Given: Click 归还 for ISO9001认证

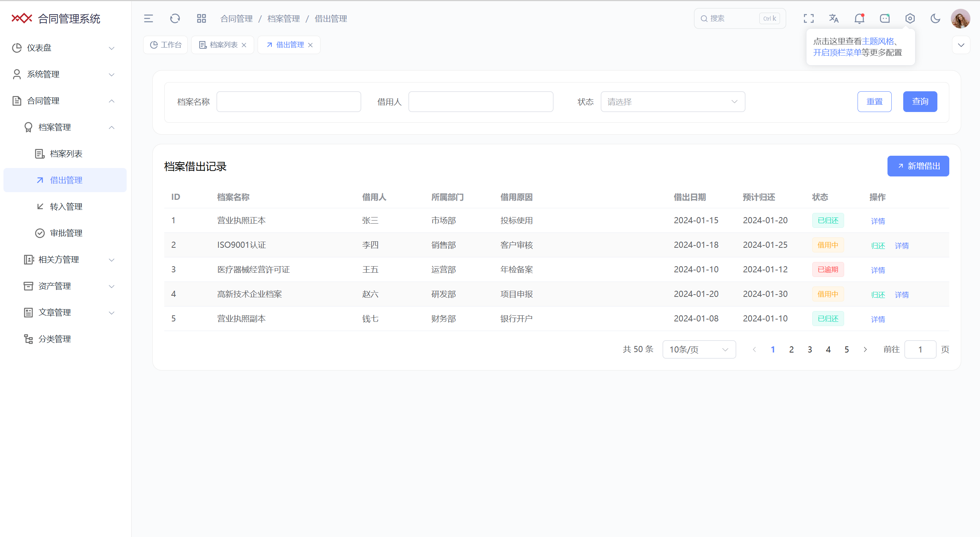Looking at the screenshot, I should click(878, 245).
